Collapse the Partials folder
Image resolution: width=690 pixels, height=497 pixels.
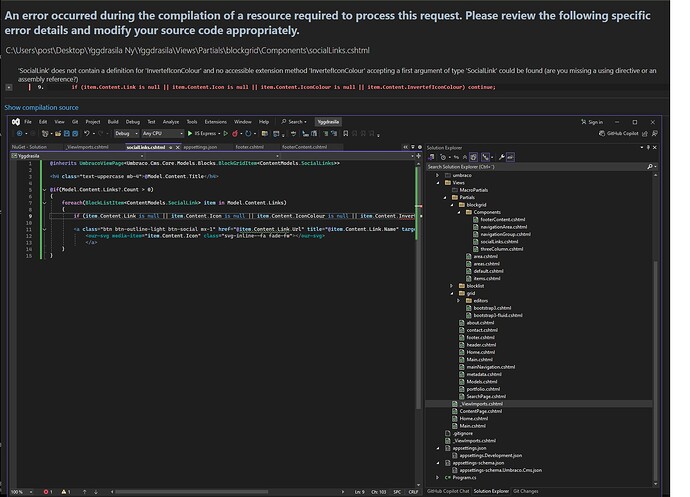[x=444, y=198]
